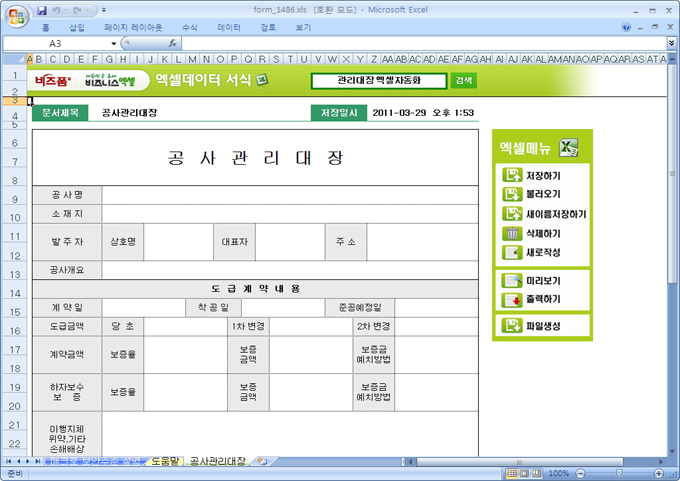680x481 pixels.
Task: Click the 공사명 input cell
Action: 290,195
